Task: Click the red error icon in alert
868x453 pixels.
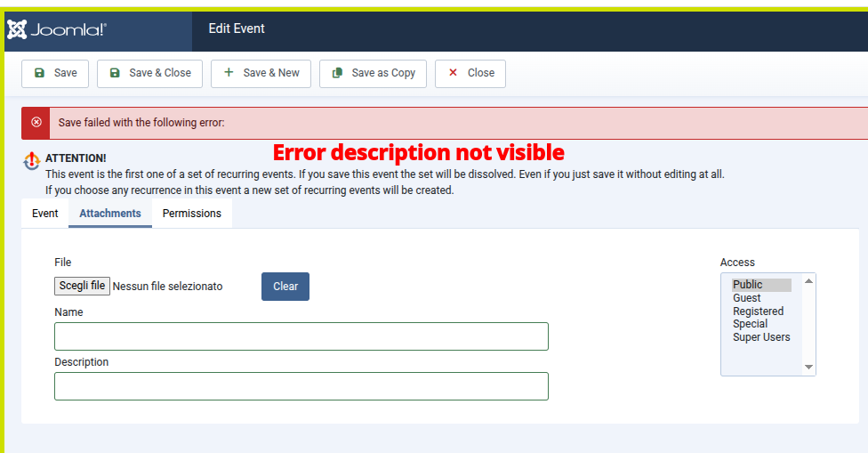Action: (36, 123)
